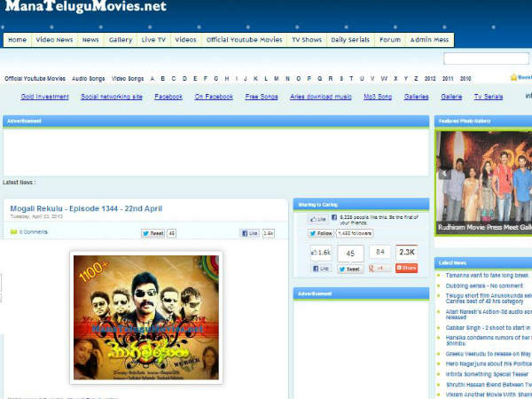Click the red Share button under 2.3K
Viewport: 532px width, 399px height.
[406, 268]
